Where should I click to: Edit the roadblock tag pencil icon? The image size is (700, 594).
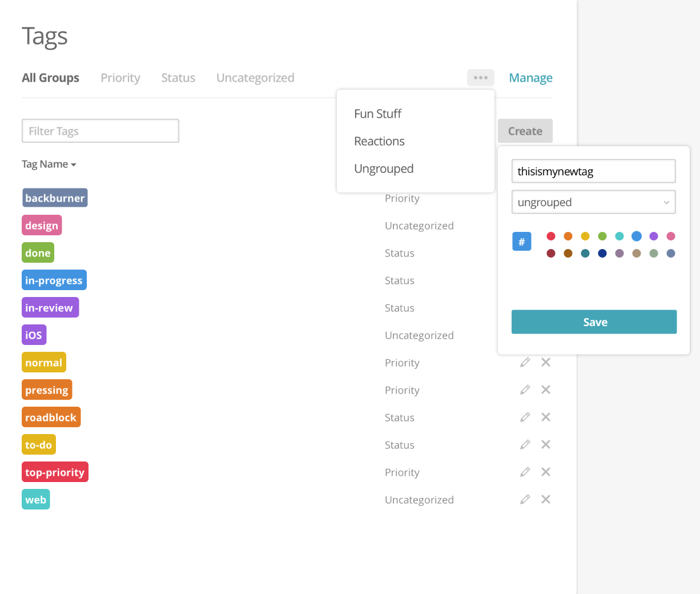(x=525, y=417)
